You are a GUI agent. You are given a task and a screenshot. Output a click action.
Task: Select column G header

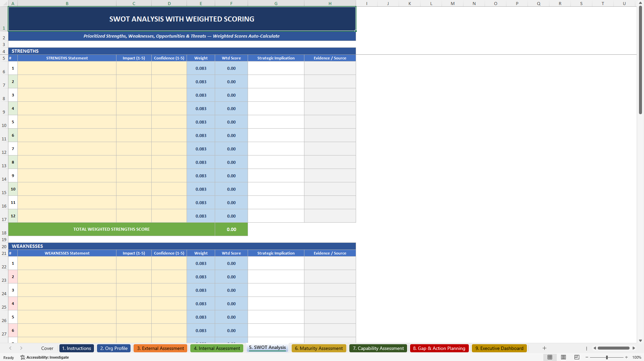click(x=276, y=3)
